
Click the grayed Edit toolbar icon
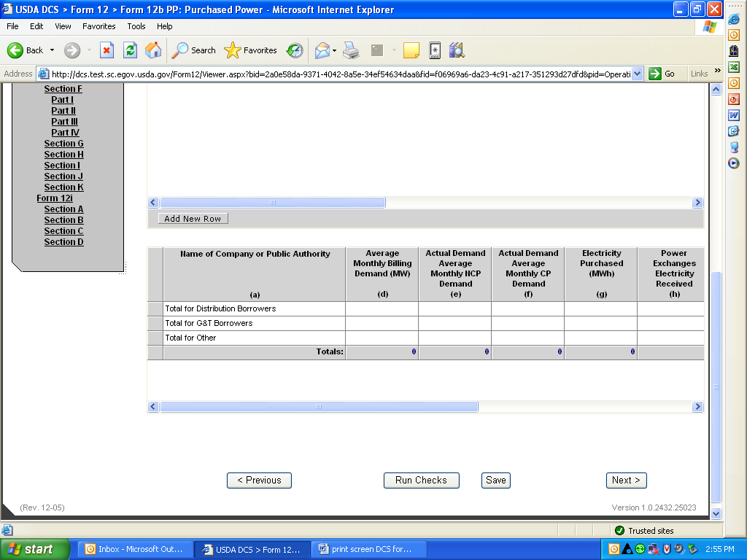tap(377, 50)
